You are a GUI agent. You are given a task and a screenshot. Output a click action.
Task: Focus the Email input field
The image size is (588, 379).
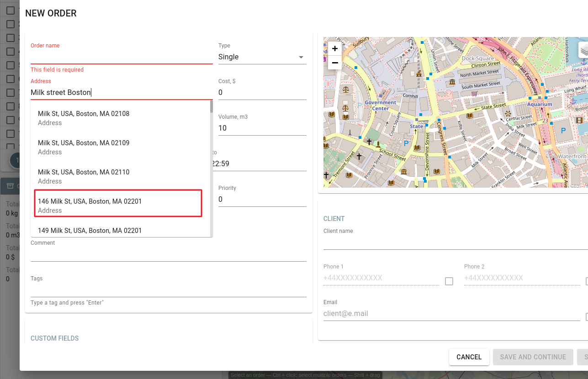[451, 314]
